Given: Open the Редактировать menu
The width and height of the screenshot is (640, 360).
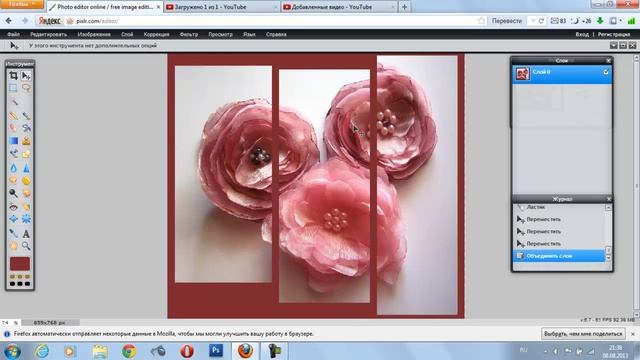Looking at the screenshot, I should pos(49,34).
